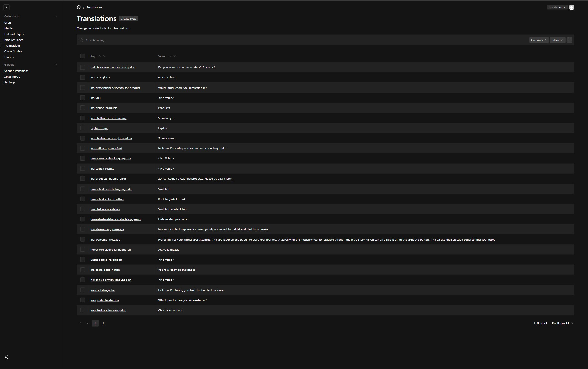Sort Value column descending
Image resolution: width=588 pixels, height=369 pixels.
click(174, 56)
